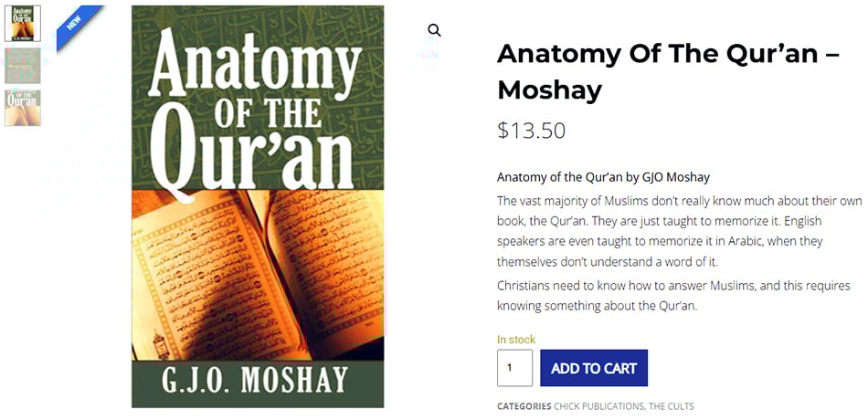The width and height of the screenshot is (868, 420).
Task: Click the quantity input field
Action: (x=514, y=368)
